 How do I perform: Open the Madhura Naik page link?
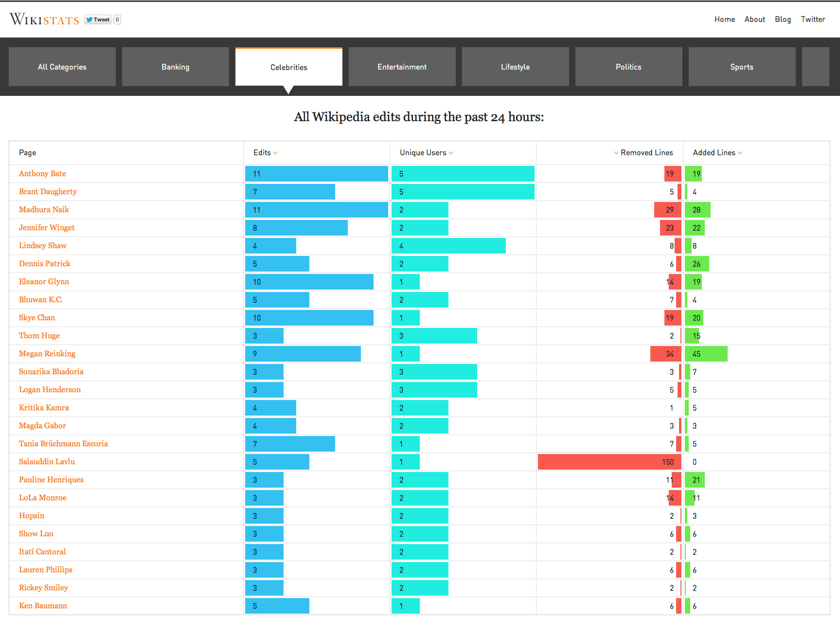[x=43, y=210]
